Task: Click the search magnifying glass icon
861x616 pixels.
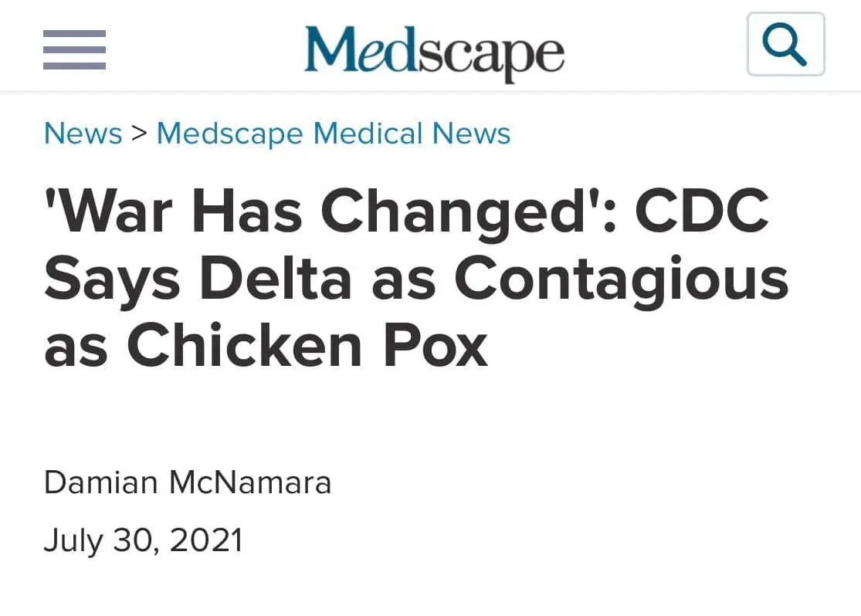Action: 785,45
